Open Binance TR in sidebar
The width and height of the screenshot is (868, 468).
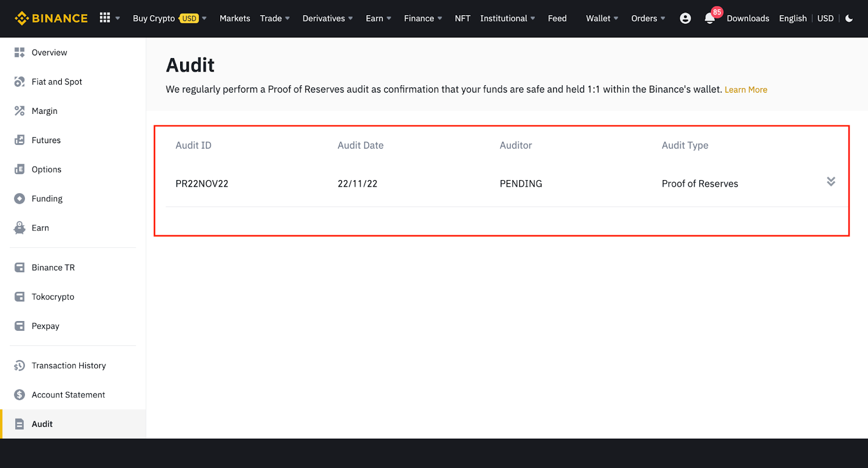53,268
